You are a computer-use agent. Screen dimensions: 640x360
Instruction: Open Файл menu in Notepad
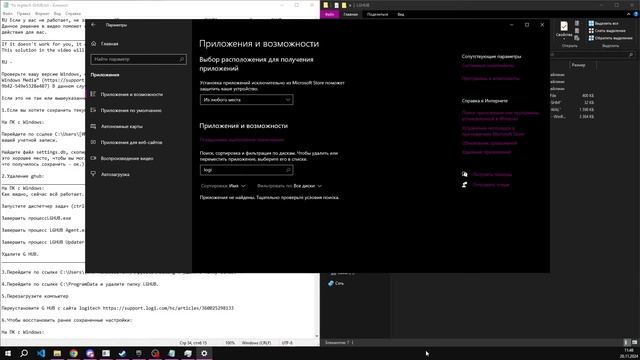(x=7, y=13)
